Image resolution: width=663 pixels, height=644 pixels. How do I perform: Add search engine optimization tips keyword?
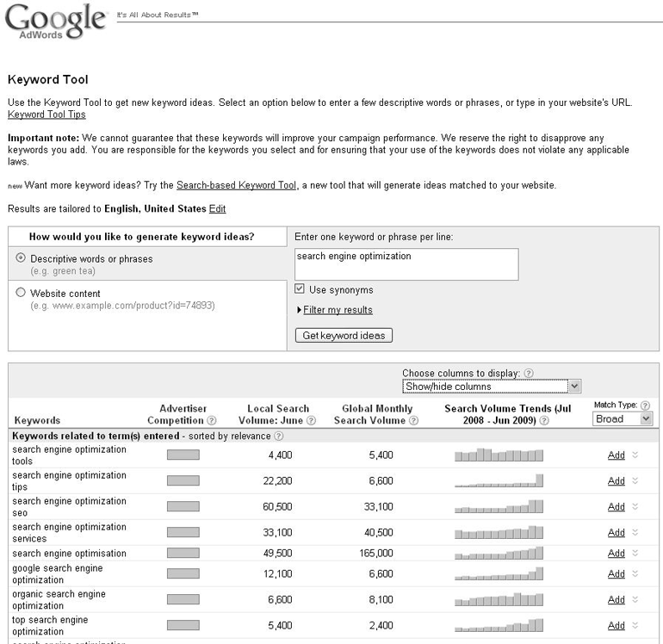pos(616,480)
